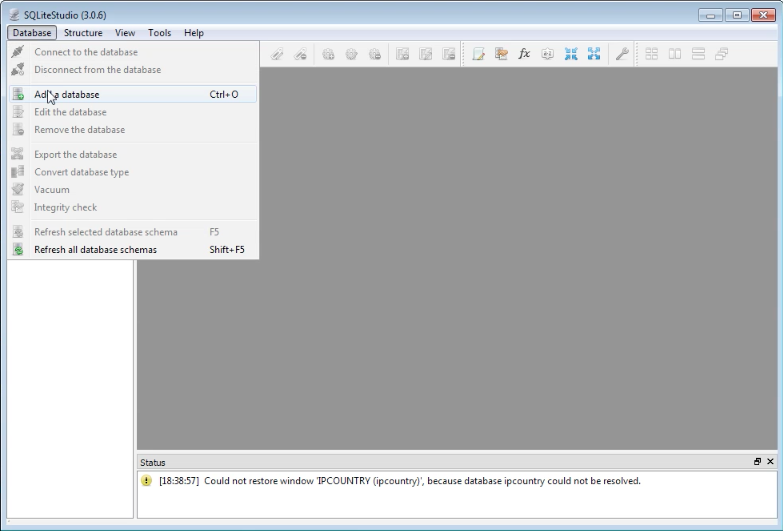
Task: Click the greyed Delete index toolbar icon
Action: 300,54
